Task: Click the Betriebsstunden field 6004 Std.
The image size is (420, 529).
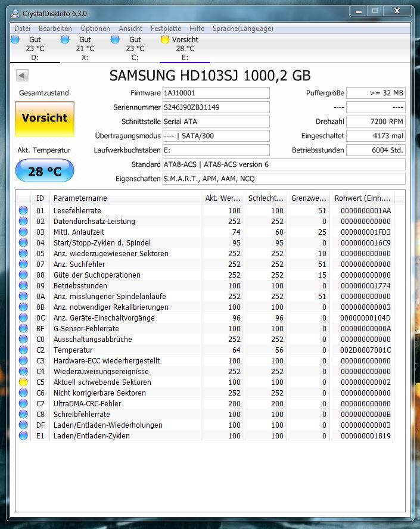Action: pos(376,150)
